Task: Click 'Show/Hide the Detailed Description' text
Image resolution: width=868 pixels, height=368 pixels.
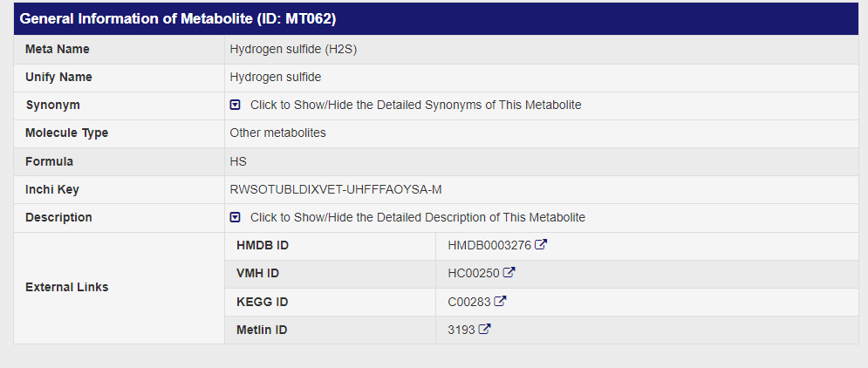Action: click(x=417, y=217)
